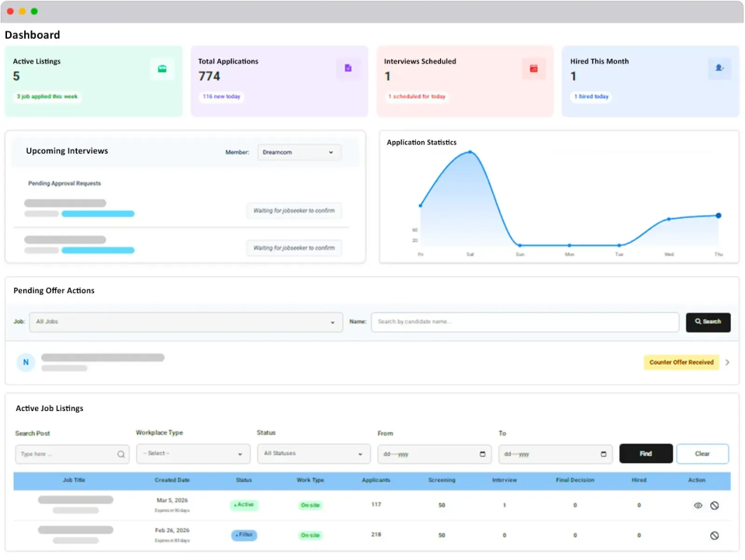Open the All Statuses dropdown
Image resolution: width=745 pixels, height=560 pixels.
coord(314,454)
